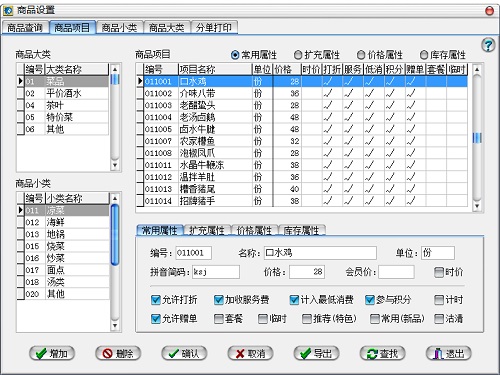Screen dimensions: 500x375
Task: Switch to the 商品小类 top tab
Action: point(119,27)
